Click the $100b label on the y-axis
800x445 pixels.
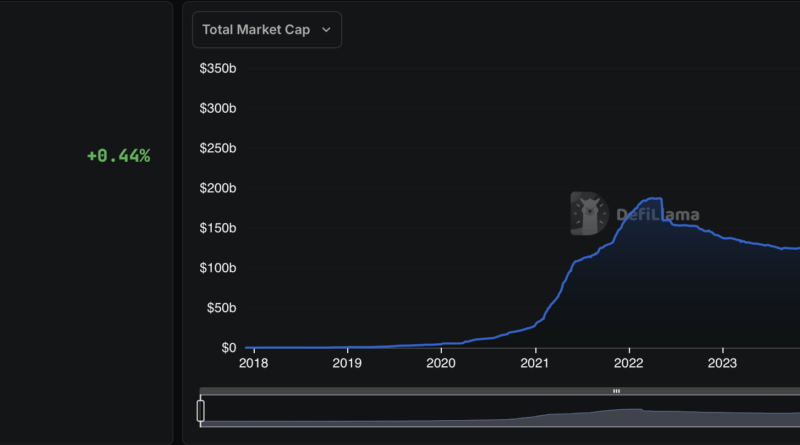tap(218, 268)
